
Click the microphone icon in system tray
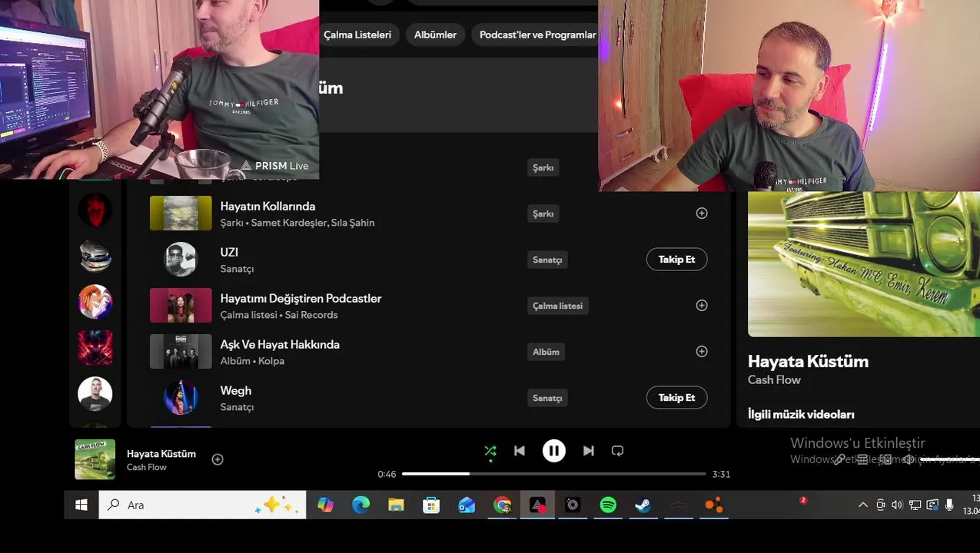(949, 505)
